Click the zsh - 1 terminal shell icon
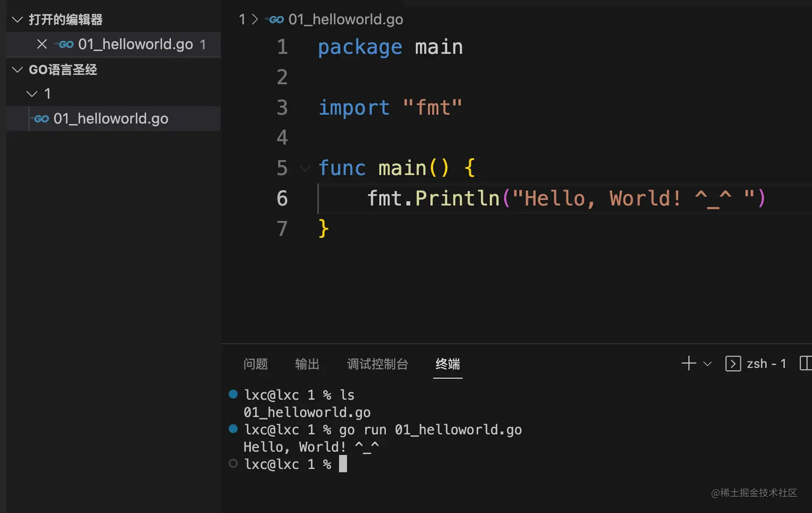This screenshot has height=513, width=812. [733, 364]
